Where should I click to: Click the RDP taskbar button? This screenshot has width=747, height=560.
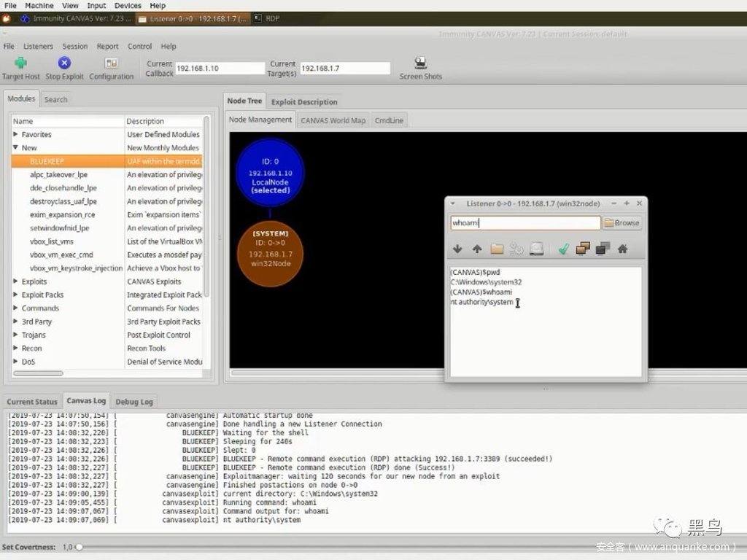[x=267, y=18]
